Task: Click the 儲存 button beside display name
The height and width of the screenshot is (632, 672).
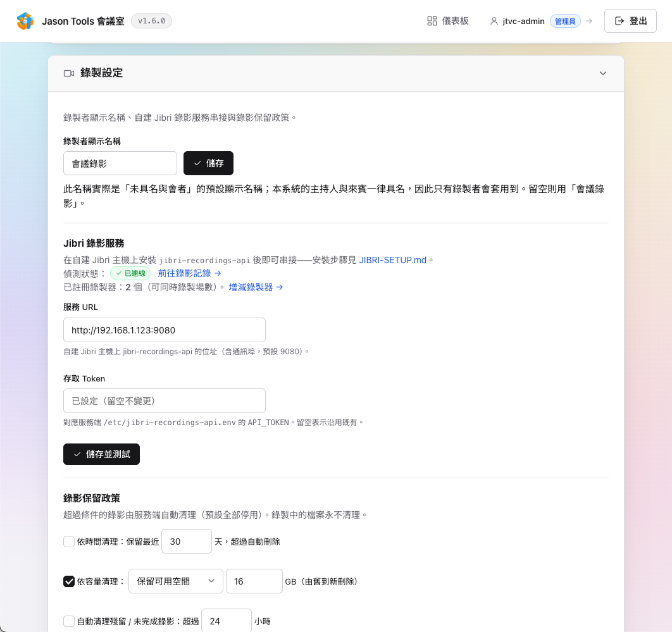Action: coord(208,163)
